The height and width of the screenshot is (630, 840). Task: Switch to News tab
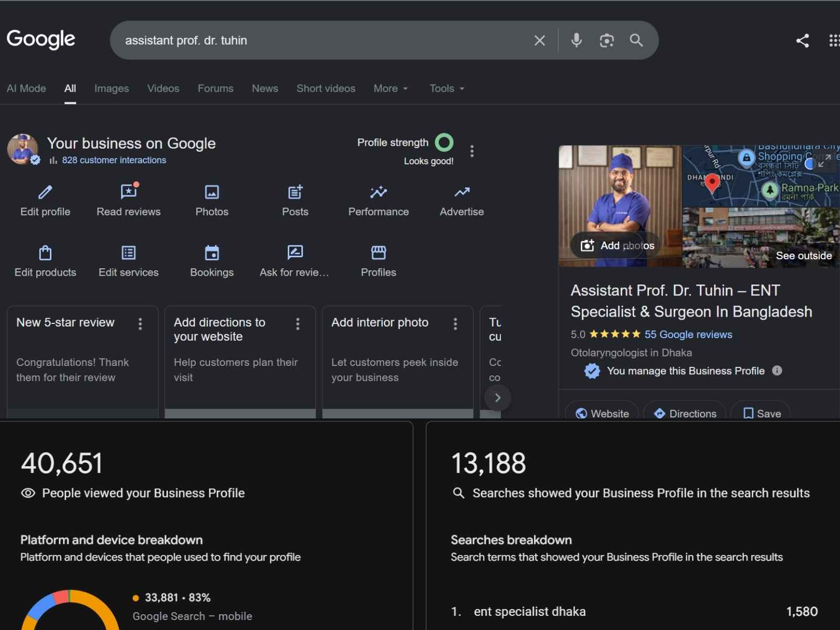pyautogui.click(x=265, y=88)
